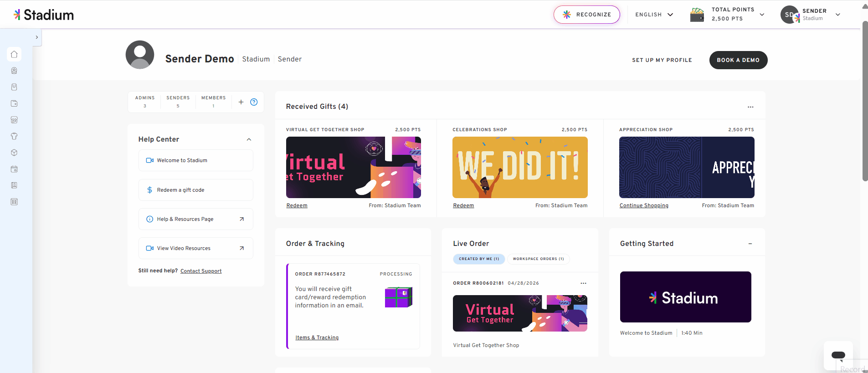Open the English language dropdown
The width and height of the screenshot is (868, 373).
(654, 15)
